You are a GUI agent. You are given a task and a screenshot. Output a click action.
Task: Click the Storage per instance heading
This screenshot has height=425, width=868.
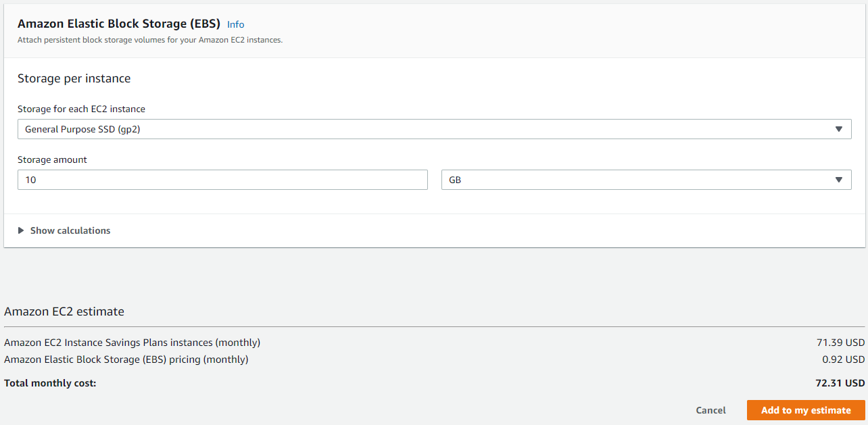74,78
